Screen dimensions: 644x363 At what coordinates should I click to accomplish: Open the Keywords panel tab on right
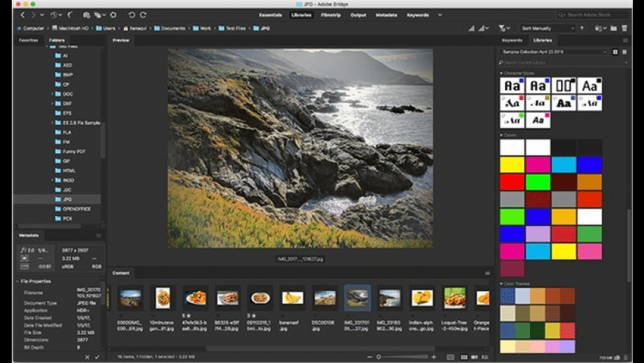pos(512,40)
